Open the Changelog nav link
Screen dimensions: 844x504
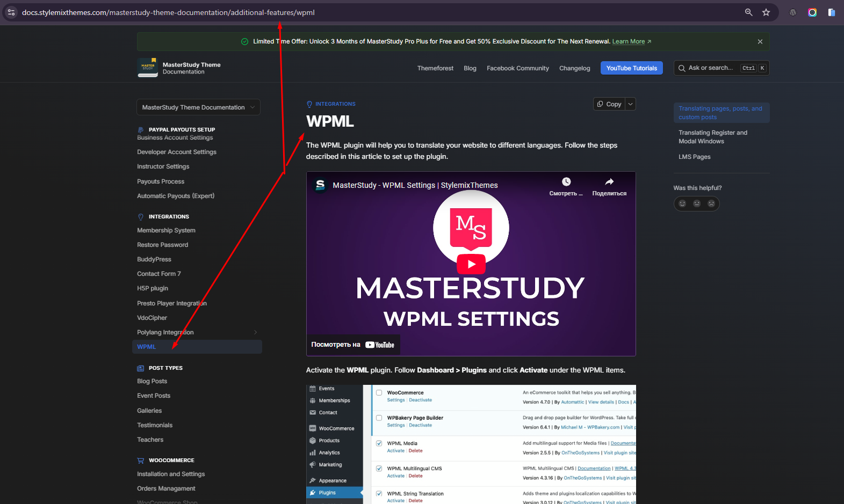pyautogui.click(x=574, y=68)
